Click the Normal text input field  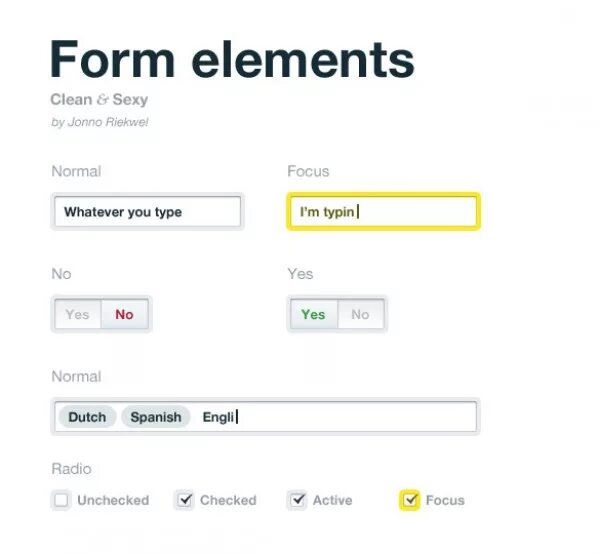[147, 212]
